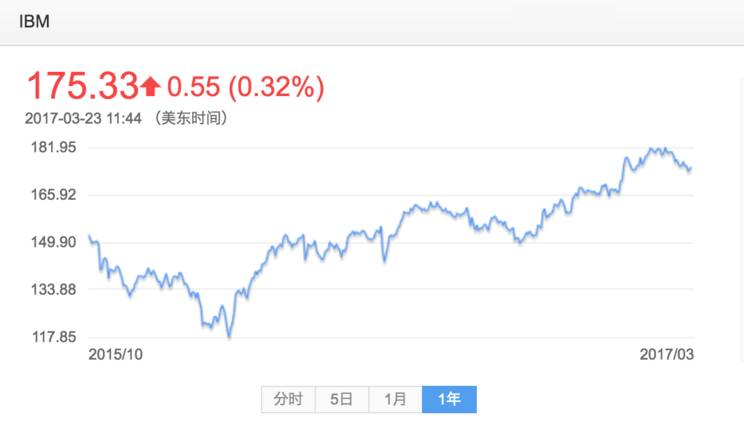Click the 181.95 y-axis label
The width and height of the screenshot is (744, 432).
pos(54,147)
